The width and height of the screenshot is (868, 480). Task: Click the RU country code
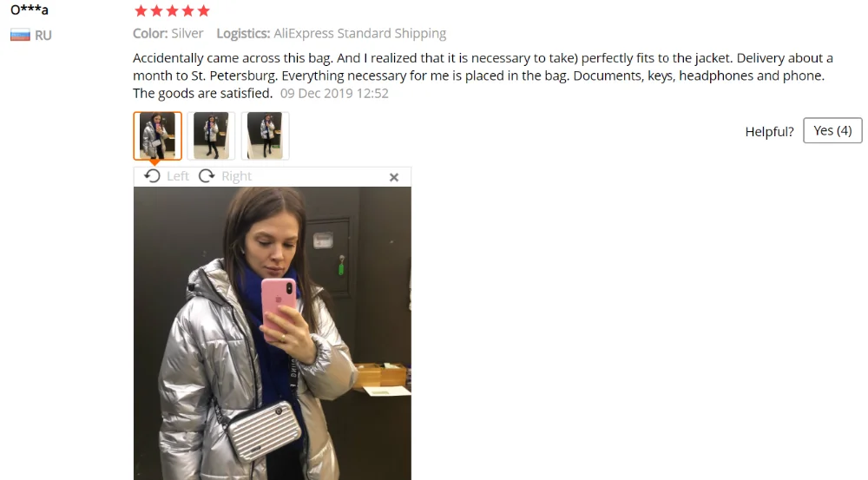[x=43, y=36]
